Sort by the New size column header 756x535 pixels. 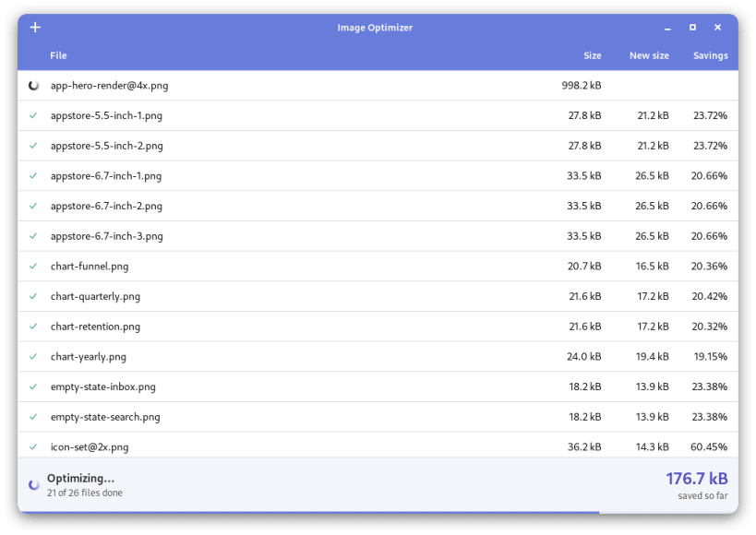(x=649, y=55)
